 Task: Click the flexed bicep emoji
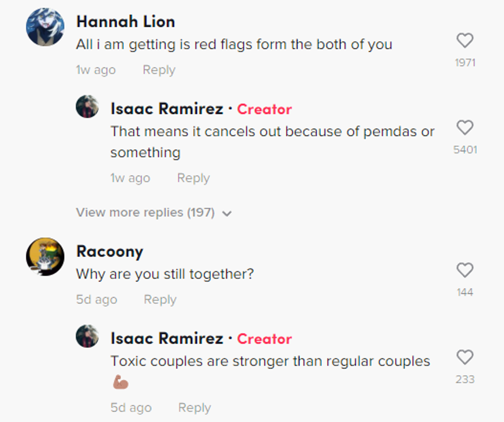(x=120, y=382)
